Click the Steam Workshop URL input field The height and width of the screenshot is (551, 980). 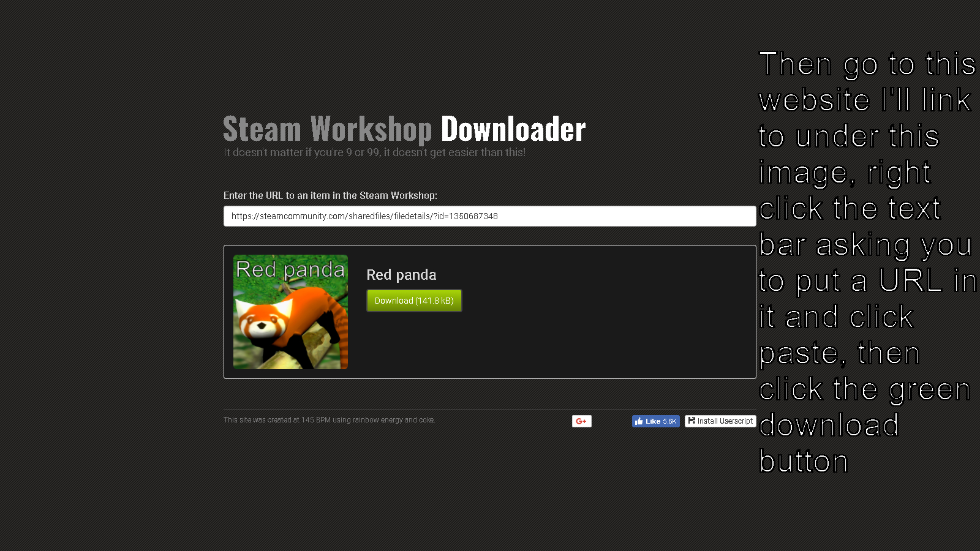point(489,216)
